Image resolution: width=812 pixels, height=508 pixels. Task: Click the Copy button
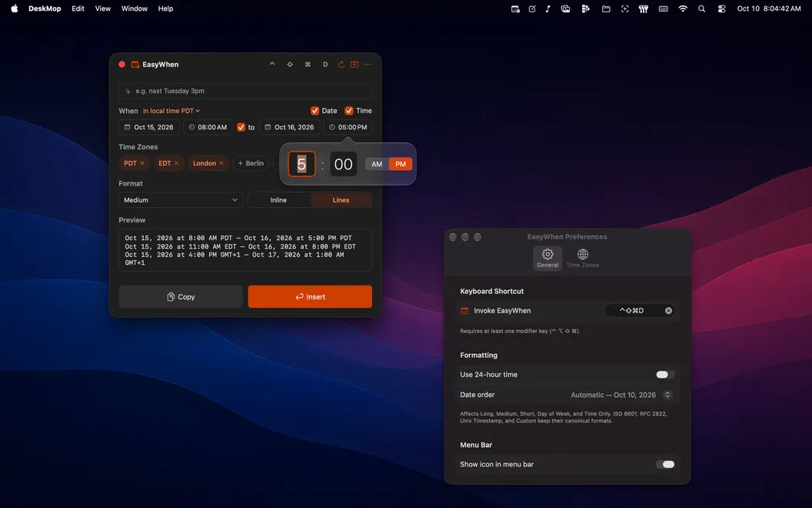coord(181,297)
